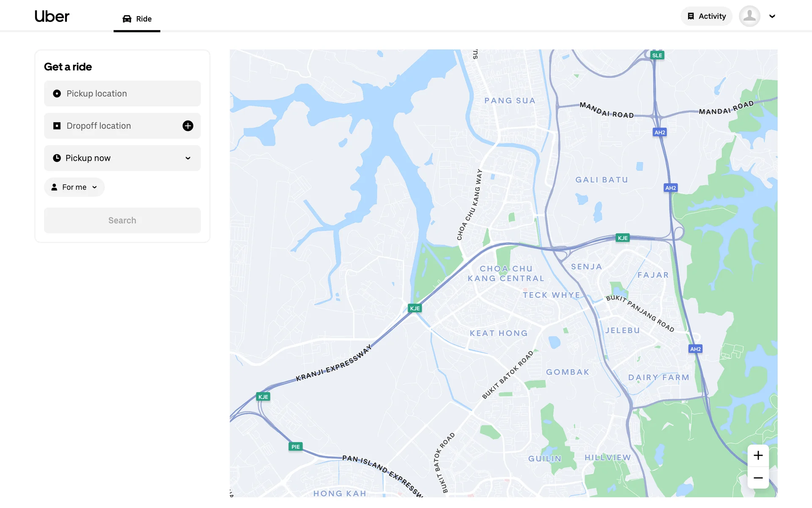Screen dimensions: 812x508
Task: Click the plus icon to add a stop
Action: click(188, 126)
